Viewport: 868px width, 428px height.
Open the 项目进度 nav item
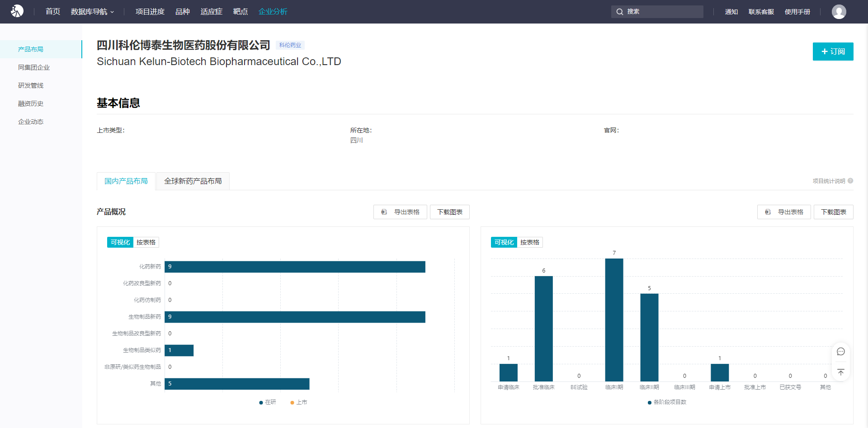(x=150, y=12)
